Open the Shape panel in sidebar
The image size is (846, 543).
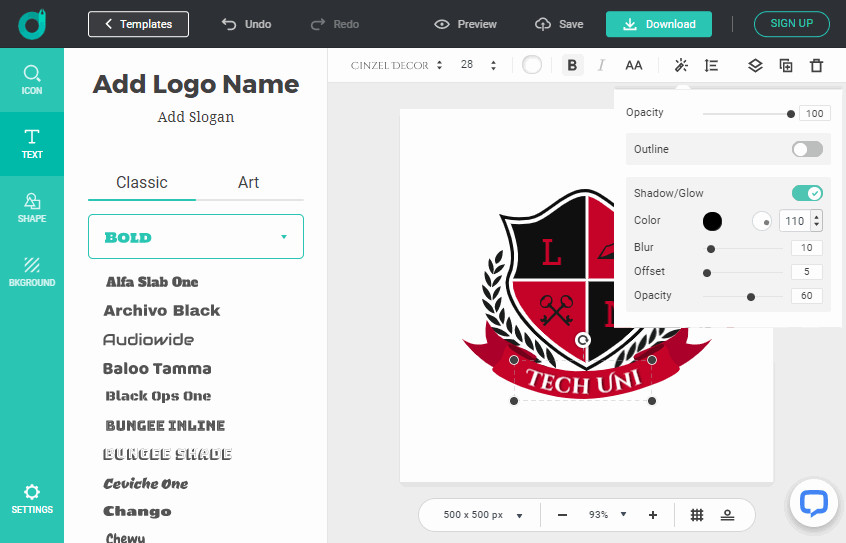coord(32,208)
